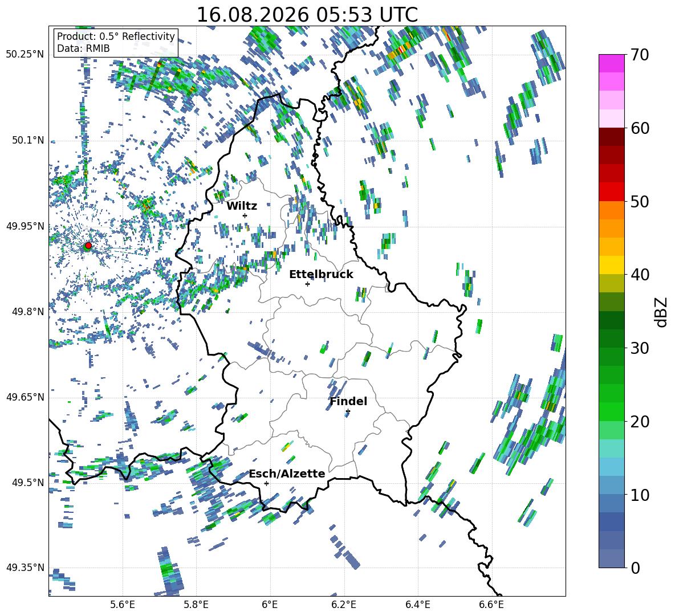Viewport: 675px width, 616px height.
Task: Click the Product 0.5° Reflectivity info box
Action: click(116, 42)
